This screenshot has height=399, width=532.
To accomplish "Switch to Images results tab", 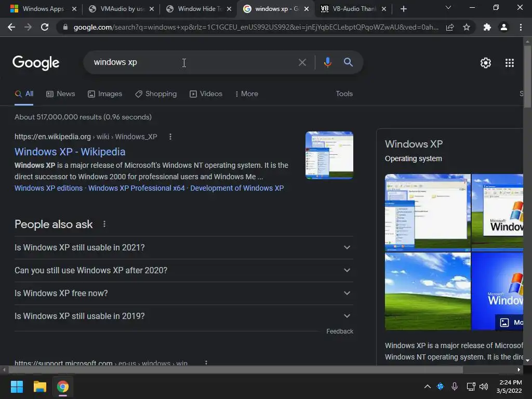I will pos(105,94).
